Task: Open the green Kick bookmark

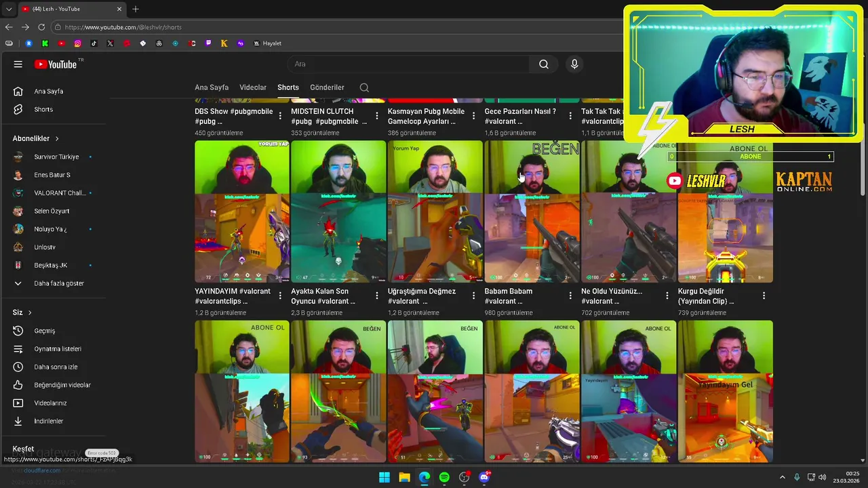Action: tap(45, 43)
